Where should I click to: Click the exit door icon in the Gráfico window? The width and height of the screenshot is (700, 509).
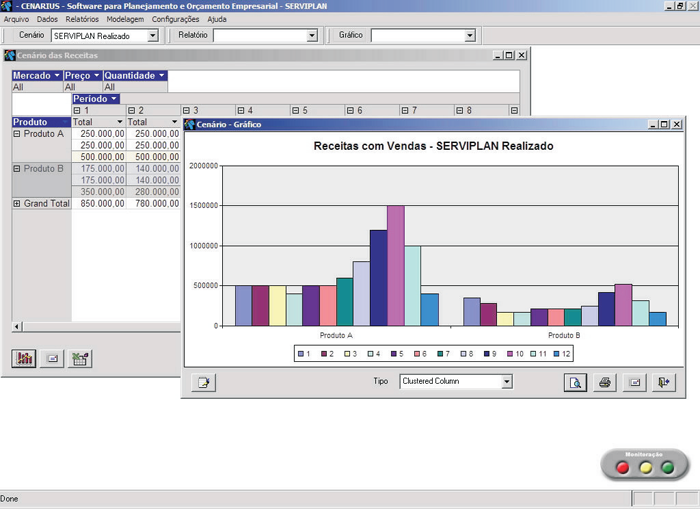tap(664, 382)
